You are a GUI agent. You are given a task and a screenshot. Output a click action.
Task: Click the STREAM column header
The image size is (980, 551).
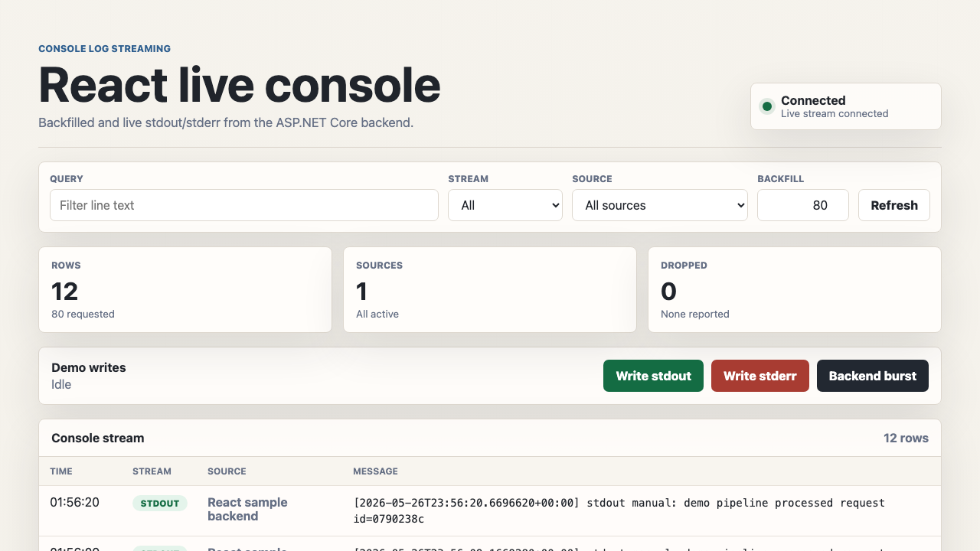pos(152,471)
